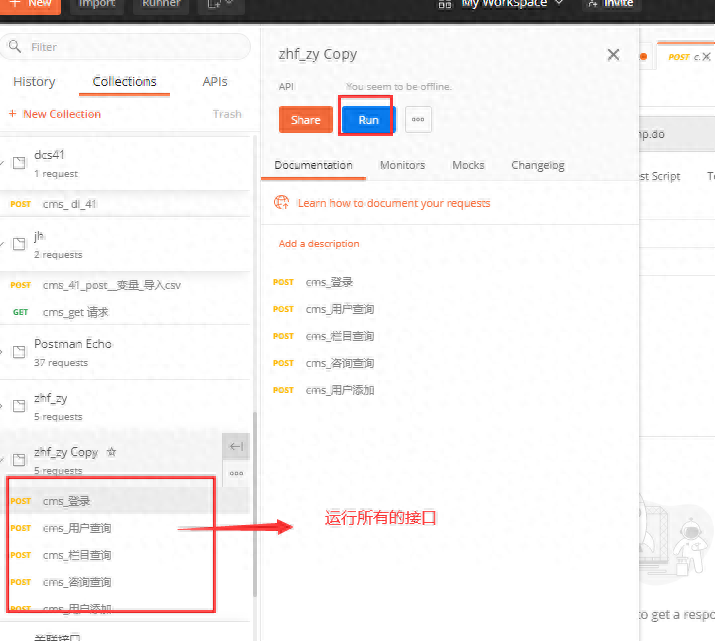Select the dcs41 collection folder icon

(x=19, y=163)
